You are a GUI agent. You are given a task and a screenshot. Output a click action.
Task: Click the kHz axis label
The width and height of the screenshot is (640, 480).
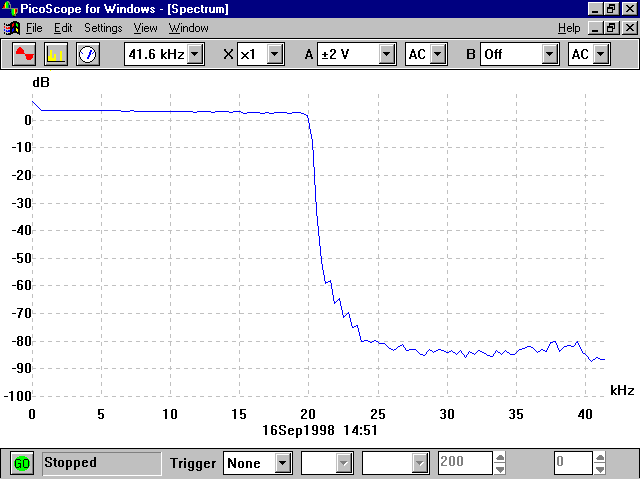click(622, 391)
